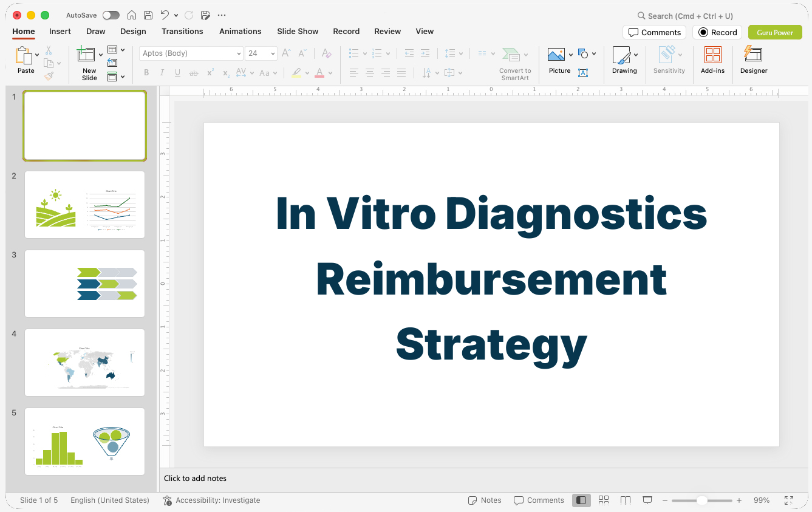Image resolution: width=812 pixels, height=512 pixels.
Task: Click the Guru Power button
Action: tap(775, 32)
